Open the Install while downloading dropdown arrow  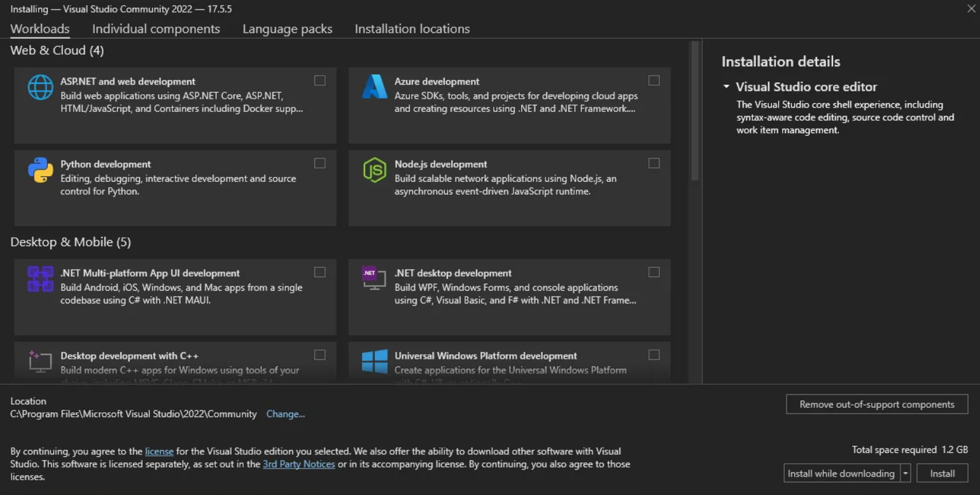click(x=906, y=473)
